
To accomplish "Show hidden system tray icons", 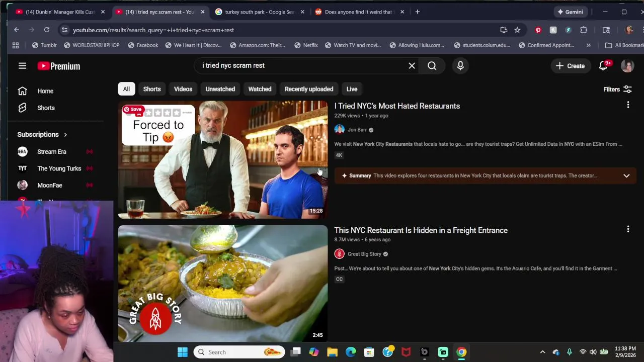I will point(542,352).
